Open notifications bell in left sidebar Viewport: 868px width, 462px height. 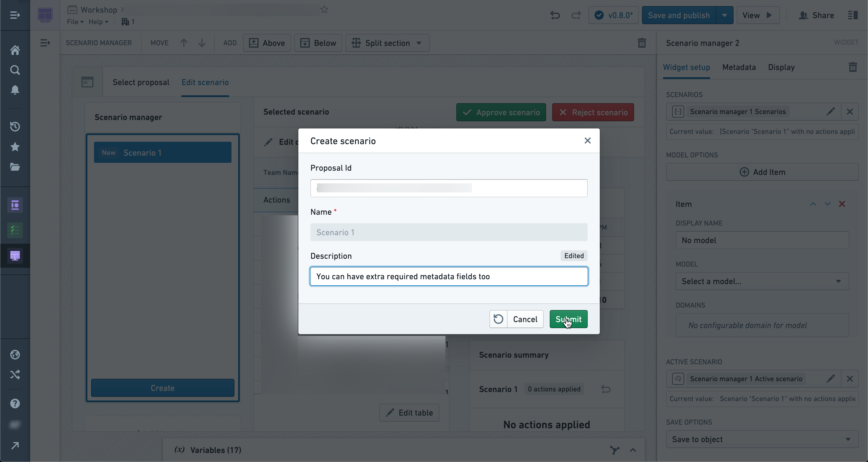pyautogui.click(x=15, y=90)
